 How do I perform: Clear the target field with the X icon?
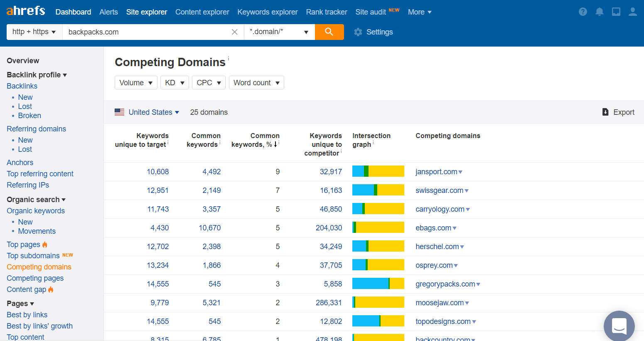(x=234, y=32)
